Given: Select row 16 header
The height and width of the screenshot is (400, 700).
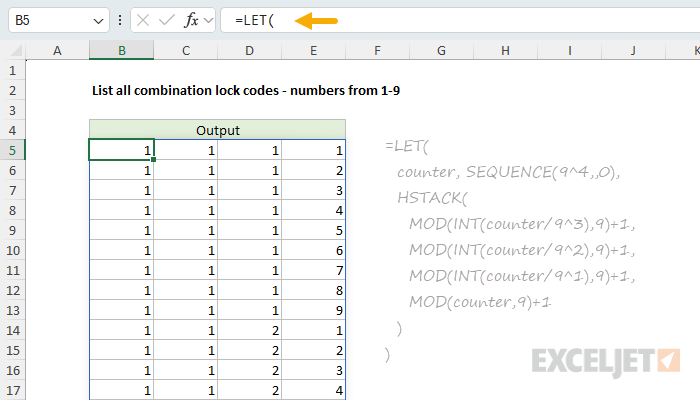Looking at the screenshot, I should point(12,371).
